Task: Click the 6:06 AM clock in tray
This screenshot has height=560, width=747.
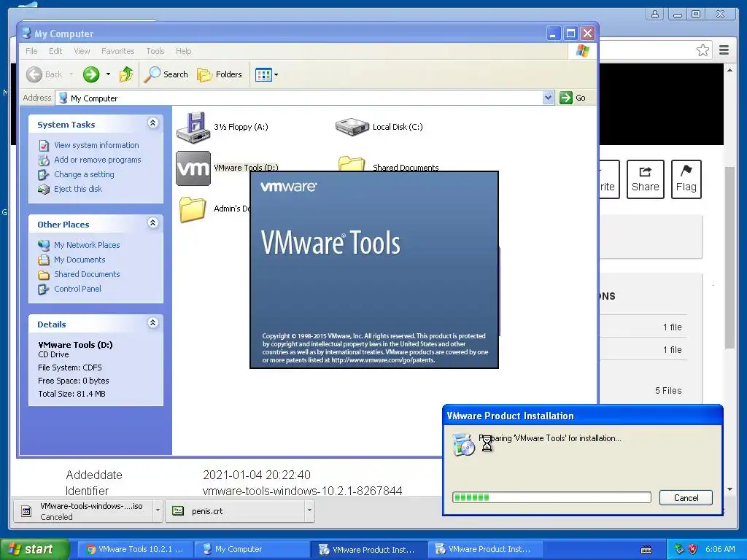Action: point(720,549)
